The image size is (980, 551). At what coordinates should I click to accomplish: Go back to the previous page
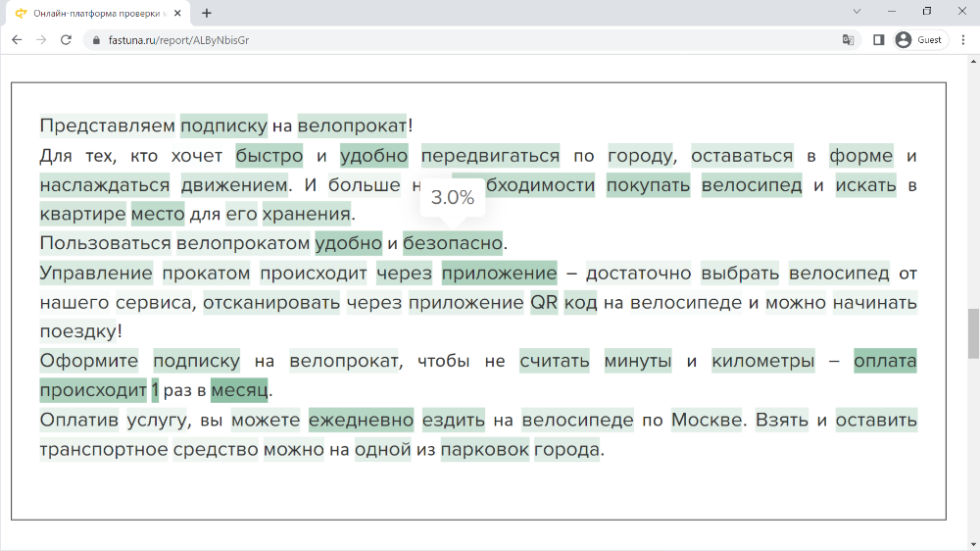17,40
